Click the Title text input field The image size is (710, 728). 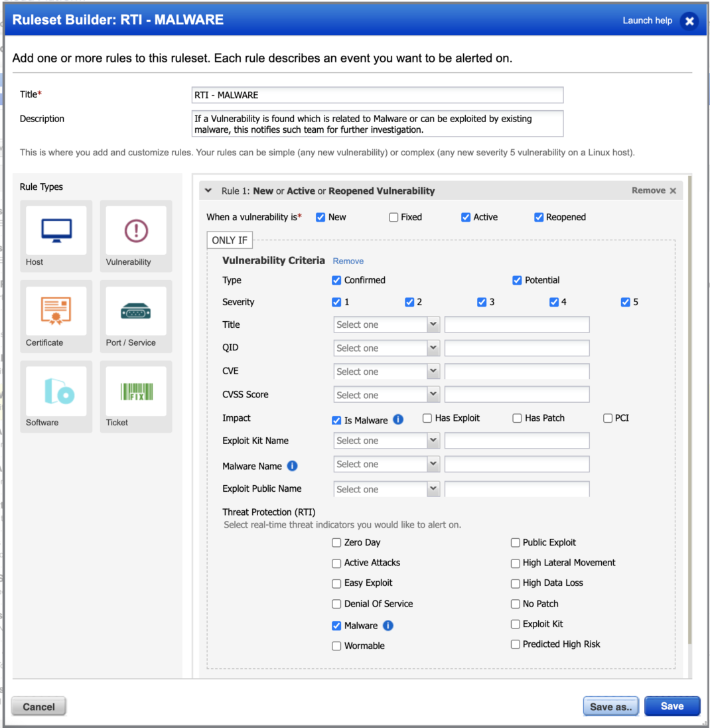pyautogui.click(x=377, y=95)
